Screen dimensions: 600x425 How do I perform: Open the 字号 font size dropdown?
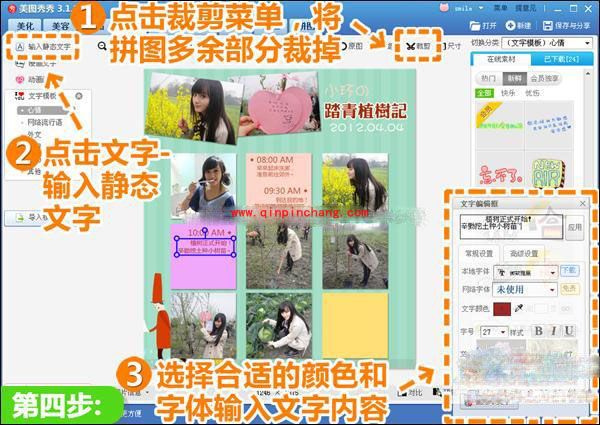pos(494,332)
